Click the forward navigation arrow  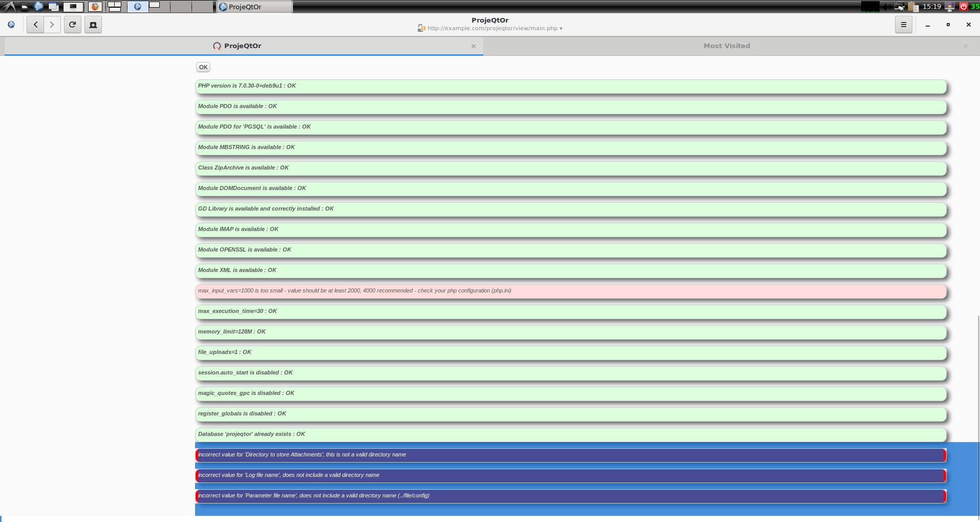click(52, 25)
